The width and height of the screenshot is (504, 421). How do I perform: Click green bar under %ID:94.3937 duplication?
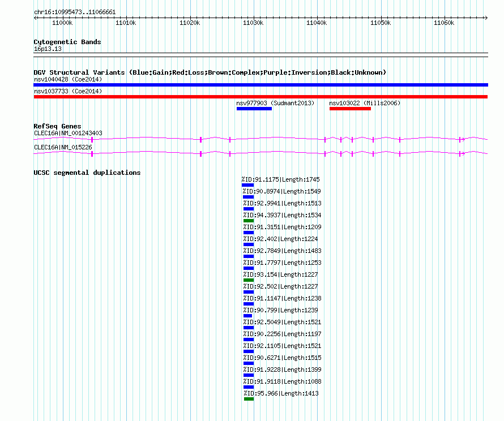point(249,221)
